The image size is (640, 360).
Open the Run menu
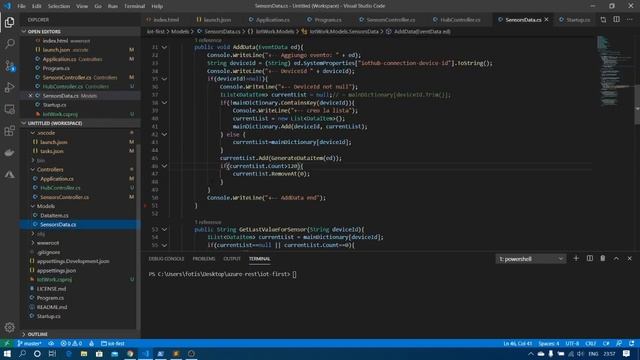pos(113,6)
